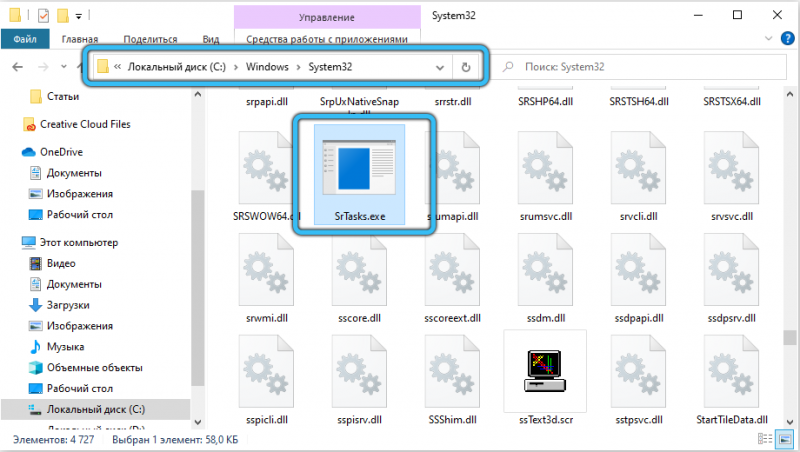Screen dimensions: 800x452
Task: Select the sscore.dll file icon
Action: coord(359,270)
